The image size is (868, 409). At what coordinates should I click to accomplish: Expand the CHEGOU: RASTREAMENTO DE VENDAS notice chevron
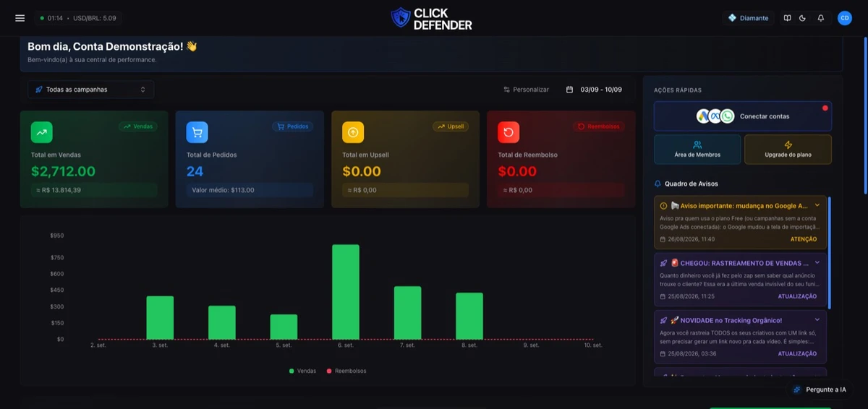817,262
